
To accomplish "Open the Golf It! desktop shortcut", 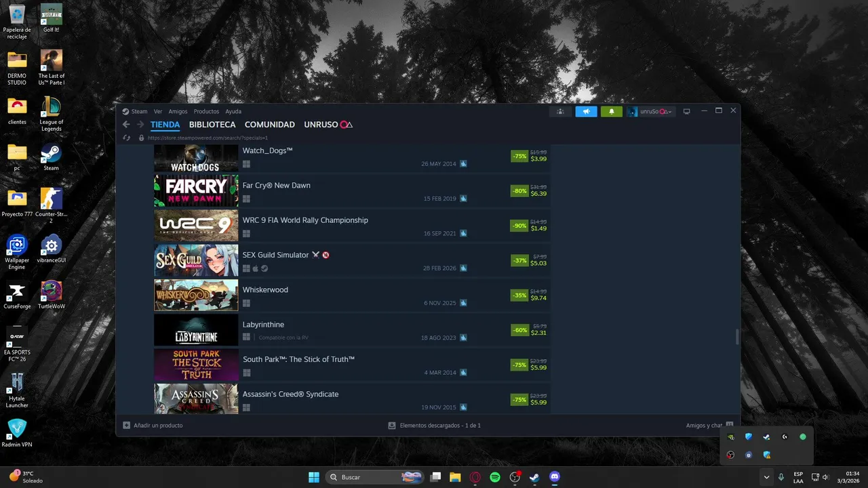I will point(52,19).
